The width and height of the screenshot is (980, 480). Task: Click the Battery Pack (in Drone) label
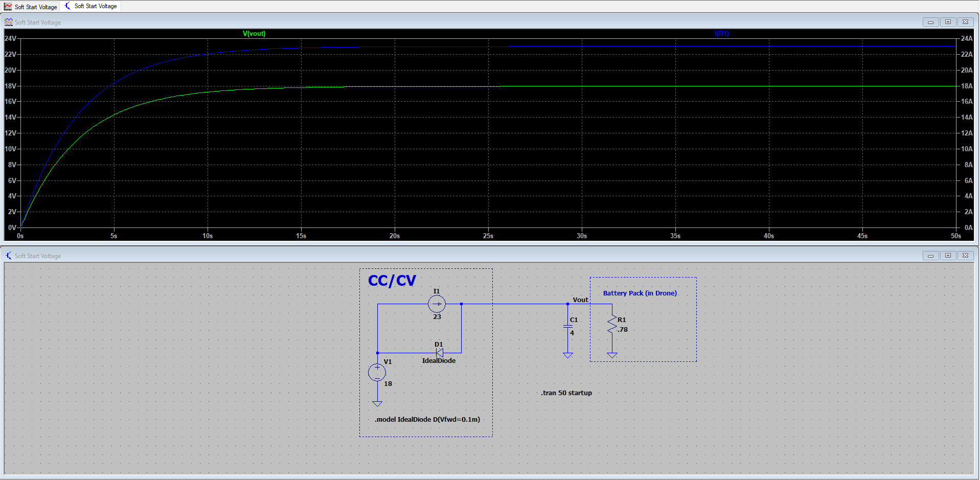[x=640, y=293]
